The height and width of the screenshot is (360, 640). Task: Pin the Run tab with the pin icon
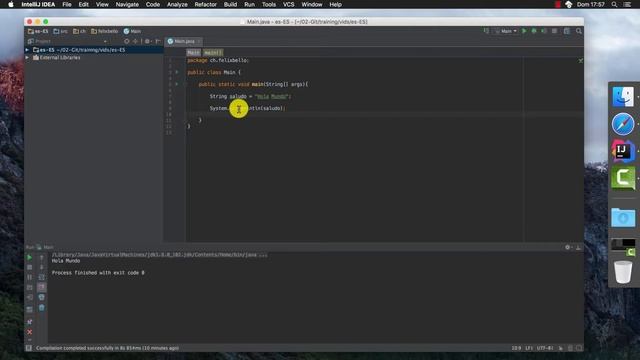(29, 322)
